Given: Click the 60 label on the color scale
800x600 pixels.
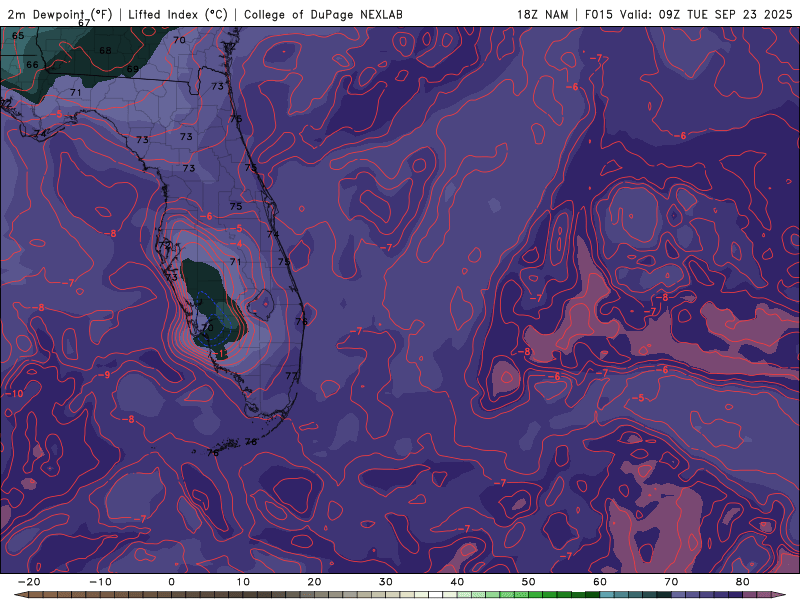Looking at the screenshot, I should [600, 582].
